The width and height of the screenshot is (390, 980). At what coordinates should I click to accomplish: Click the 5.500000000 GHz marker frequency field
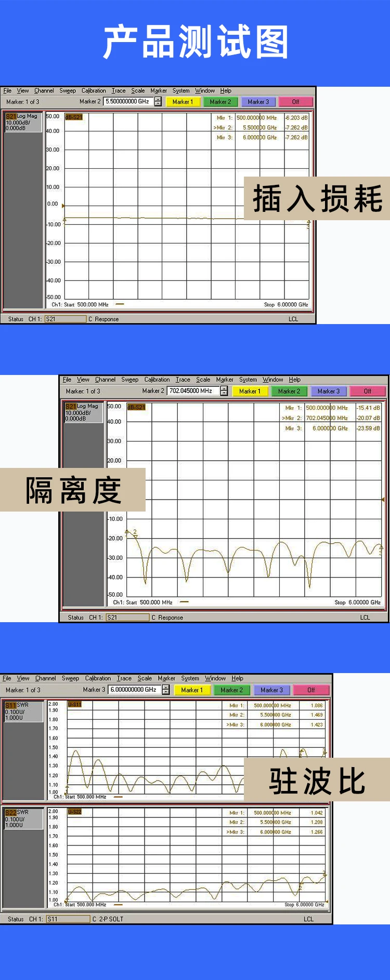coord(128,102)
